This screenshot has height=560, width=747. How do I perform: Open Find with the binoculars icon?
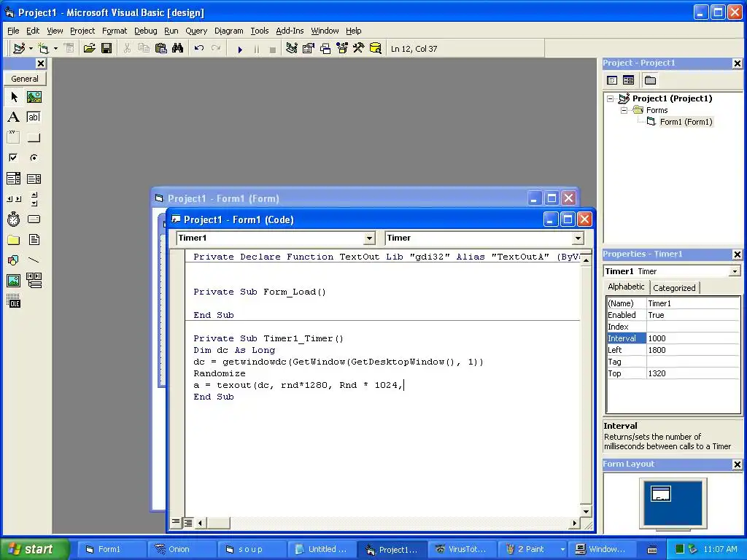pyautogui.click(x=178, y=49)
